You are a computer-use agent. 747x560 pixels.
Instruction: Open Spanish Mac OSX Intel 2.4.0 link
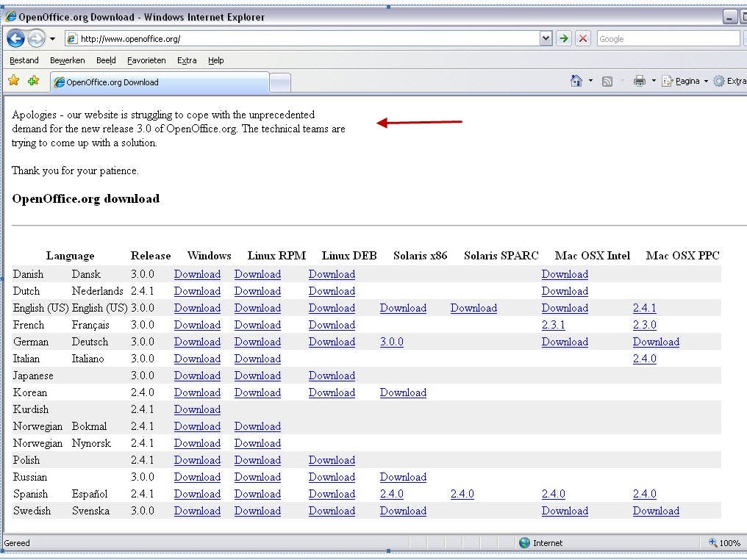coord(553,495)
